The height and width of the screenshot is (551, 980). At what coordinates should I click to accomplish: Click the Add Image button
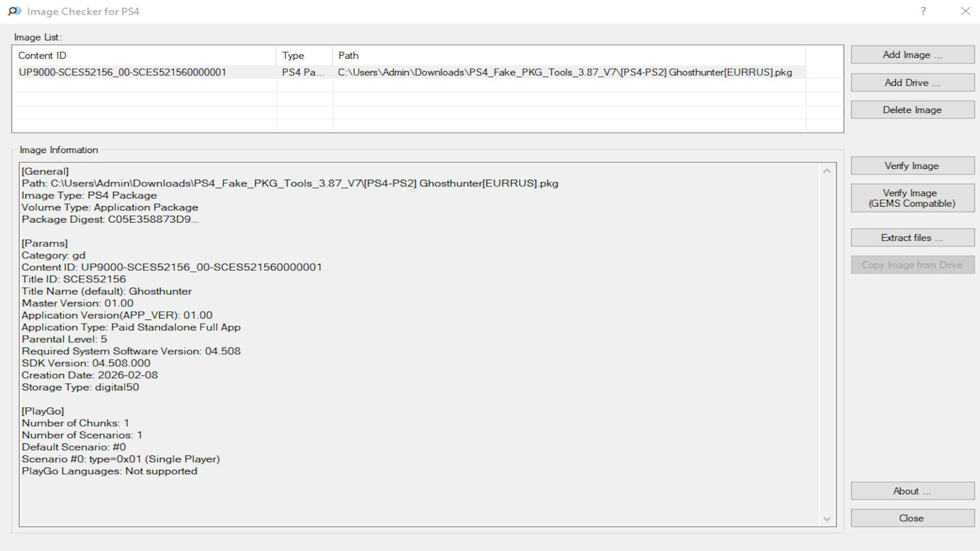pos(912,55)
